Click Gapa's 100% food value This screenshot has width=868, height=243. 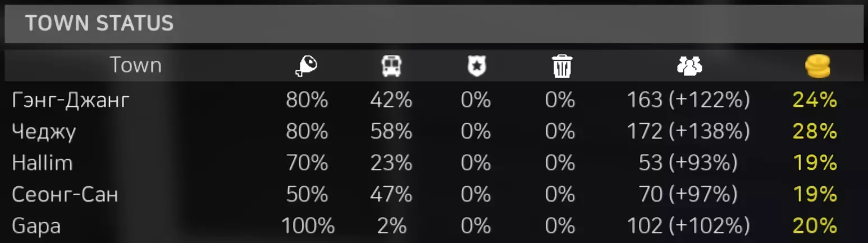pyautogui.click(x=307, y=226)
